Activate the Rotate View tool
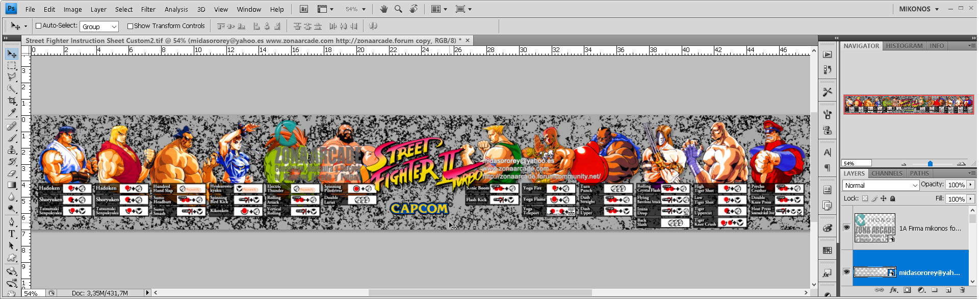 [414, 9]
